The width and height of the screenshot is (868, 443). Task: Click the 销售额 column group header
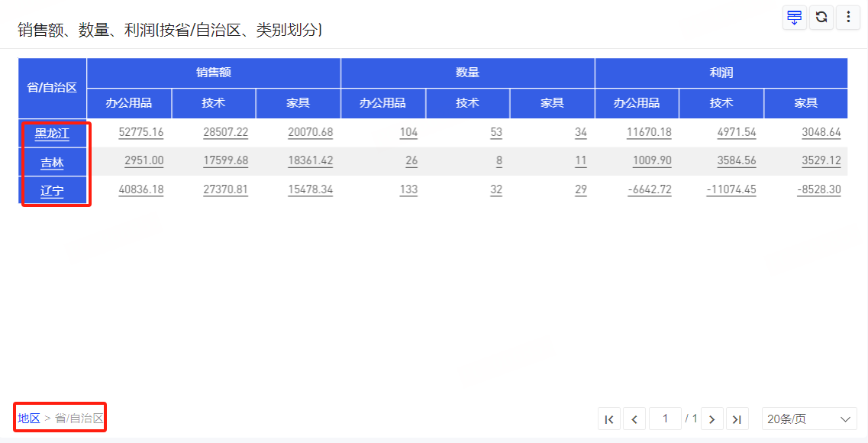click(213, 73)
